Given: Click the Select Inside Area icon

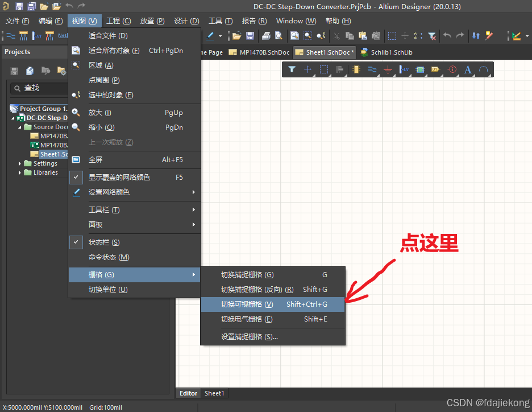Looking at the screenshot, I should 392,36.
